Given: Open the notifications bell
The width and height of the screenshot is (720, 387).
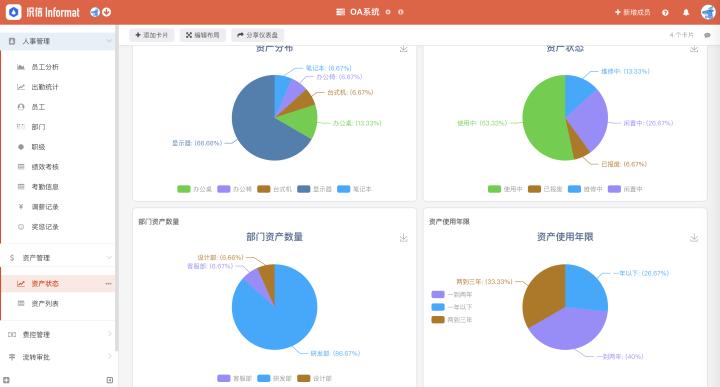Looking at the screenshot, I should 686,12.
